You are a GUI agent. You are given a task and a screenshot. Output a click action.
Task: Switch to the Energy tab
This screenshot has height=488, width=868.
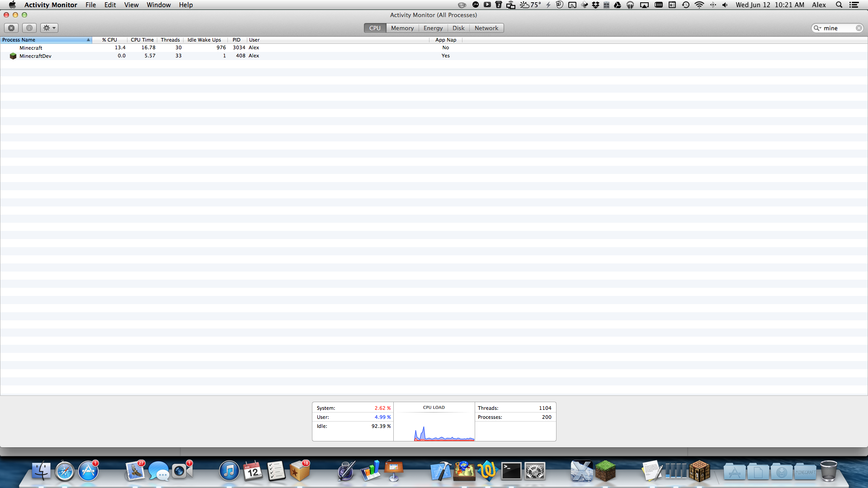(433, 28)
